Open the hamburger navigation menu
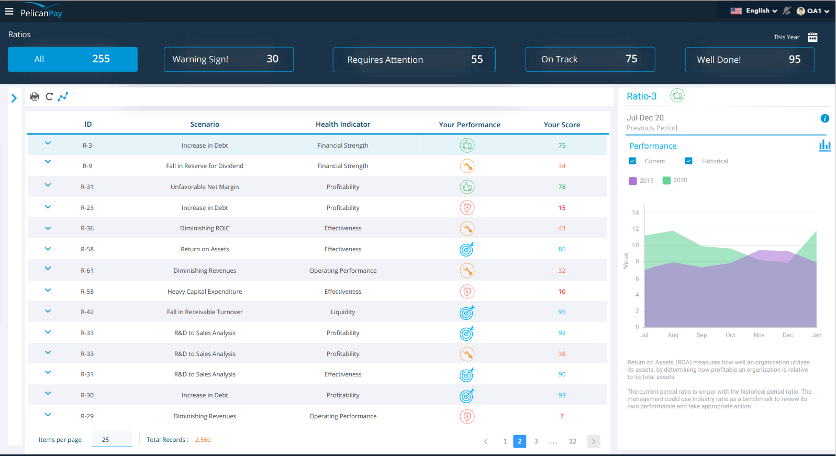This screenshot has height=456, width=836. coord(9,11)
